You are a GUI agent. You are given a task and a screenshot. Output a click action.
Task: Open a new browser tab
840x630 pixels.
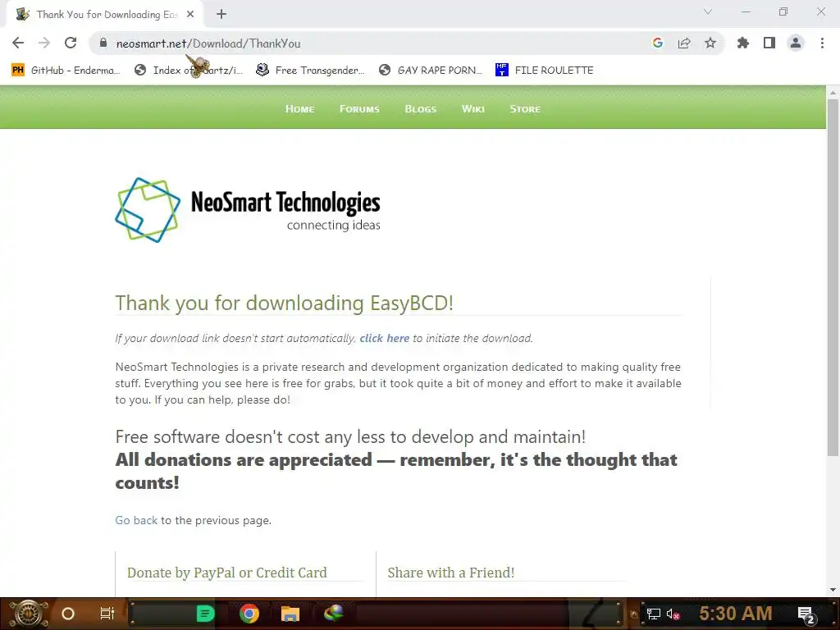(x=221, y=15)
